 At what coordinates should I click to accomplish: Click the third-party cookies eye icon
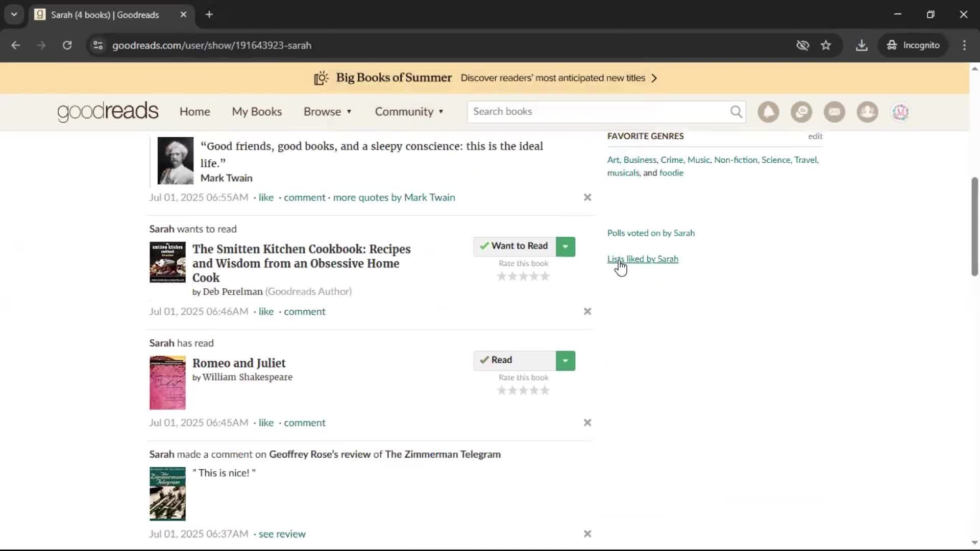coord(803,45)
